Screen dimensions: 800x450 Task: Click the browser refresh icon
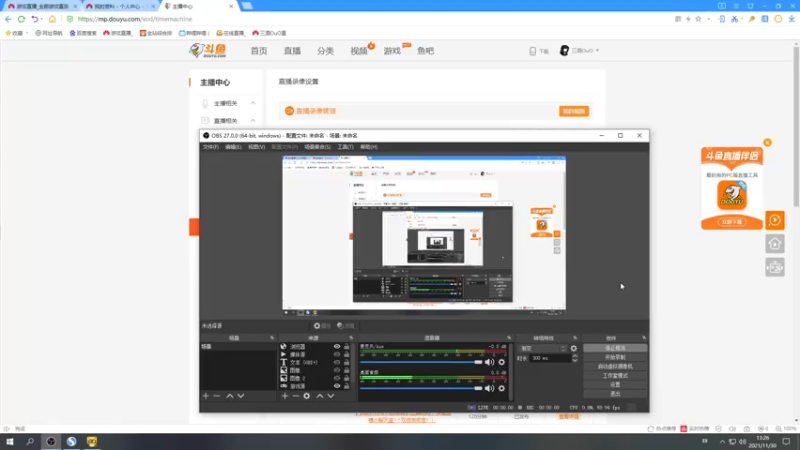[x=21, y=19]
